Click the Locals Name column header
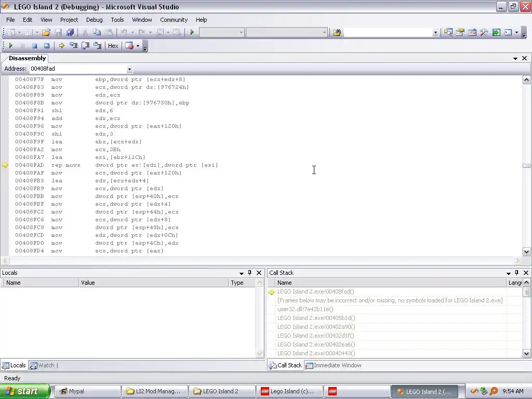This screenshot has height=399, width=532. pyautogui.click(x=41, y=283)
